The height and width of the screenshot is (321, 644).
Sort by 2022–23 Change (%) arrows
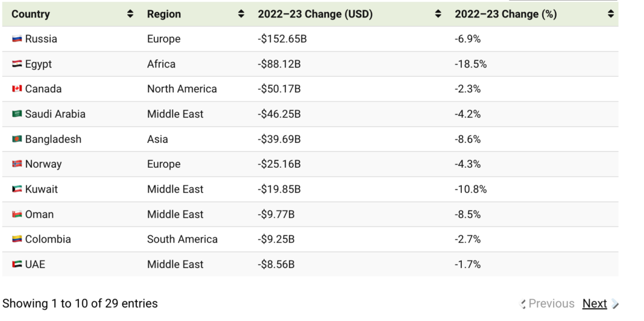point(611,14)
